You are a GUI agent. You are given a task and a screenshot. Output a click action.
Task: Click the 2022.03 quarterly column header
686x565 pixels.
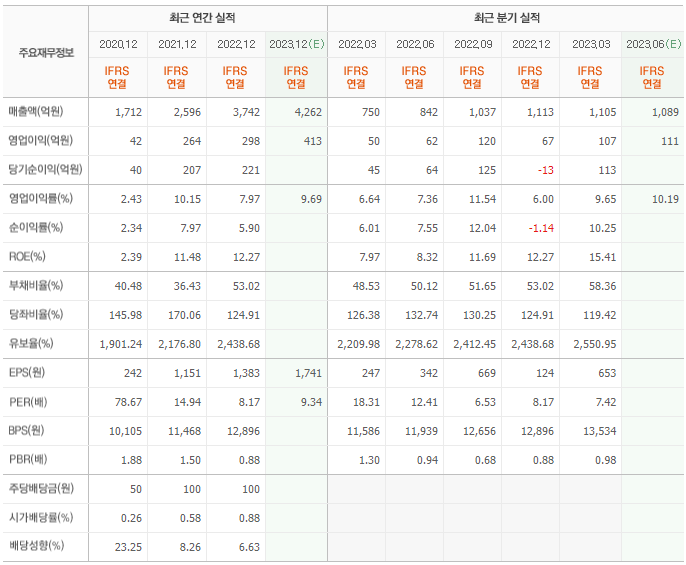[x=357, y=44]
